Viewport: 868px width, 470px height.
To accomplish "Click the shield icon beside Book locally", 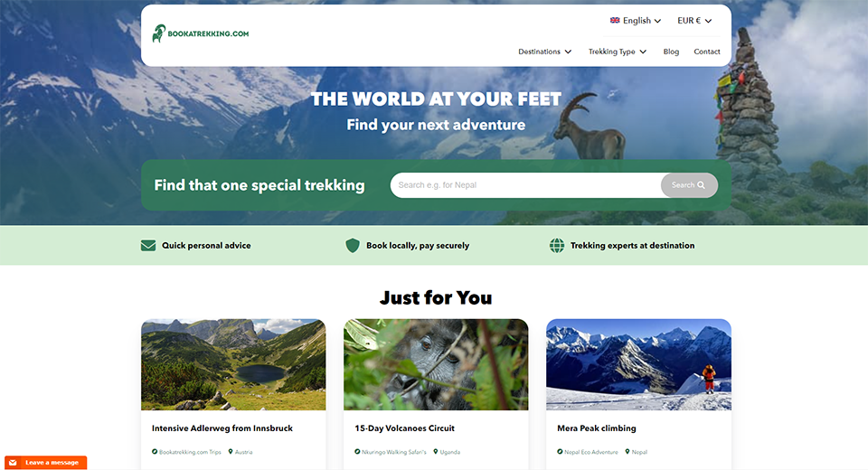I will coord(352,245).
